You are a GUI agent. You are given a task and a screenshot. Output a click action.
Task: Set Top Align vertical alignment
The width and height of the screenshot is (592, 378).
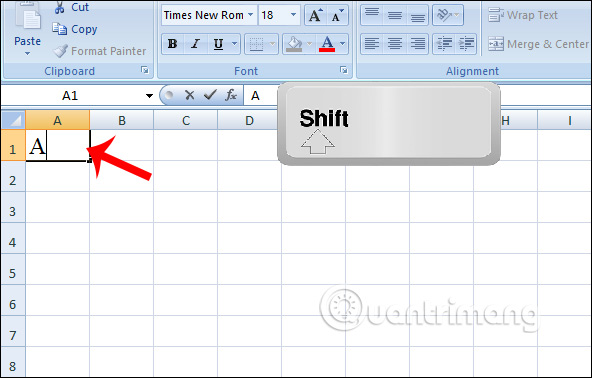click(x=372, y=15)
